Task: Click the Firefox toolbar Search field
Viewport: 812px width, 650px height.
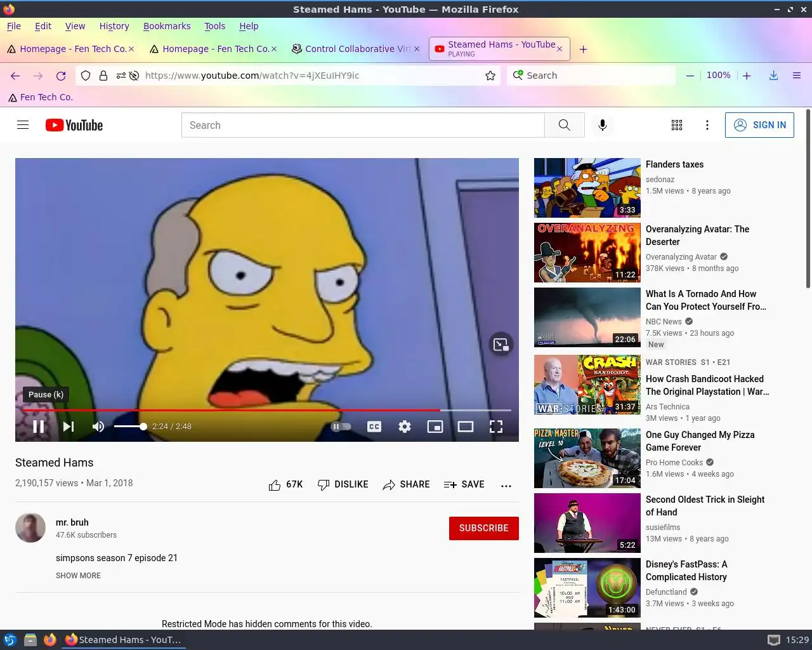Action: tap(591, 76)
